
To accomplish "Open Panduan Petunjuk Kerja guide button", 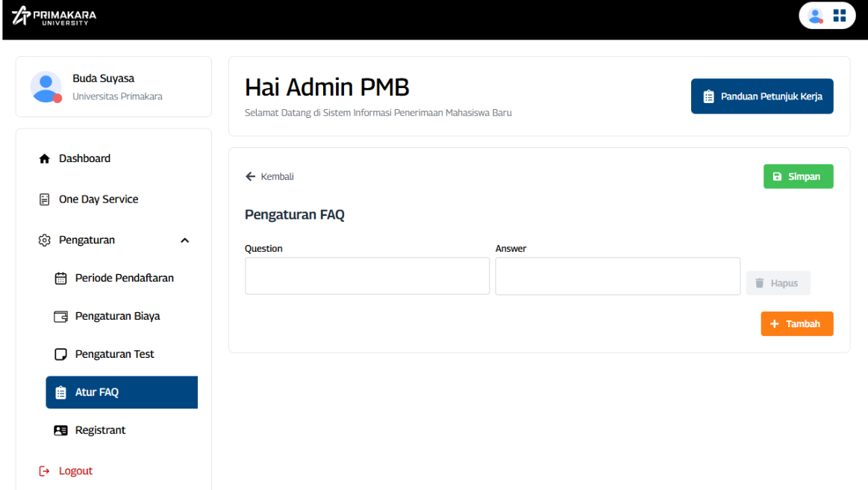I will [761, 96].
